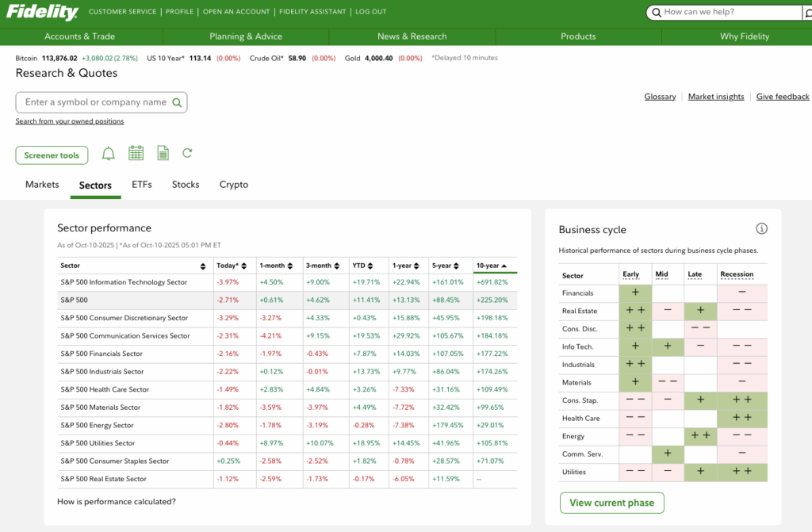Click View current phase button
812x532 pixels.
611,503
